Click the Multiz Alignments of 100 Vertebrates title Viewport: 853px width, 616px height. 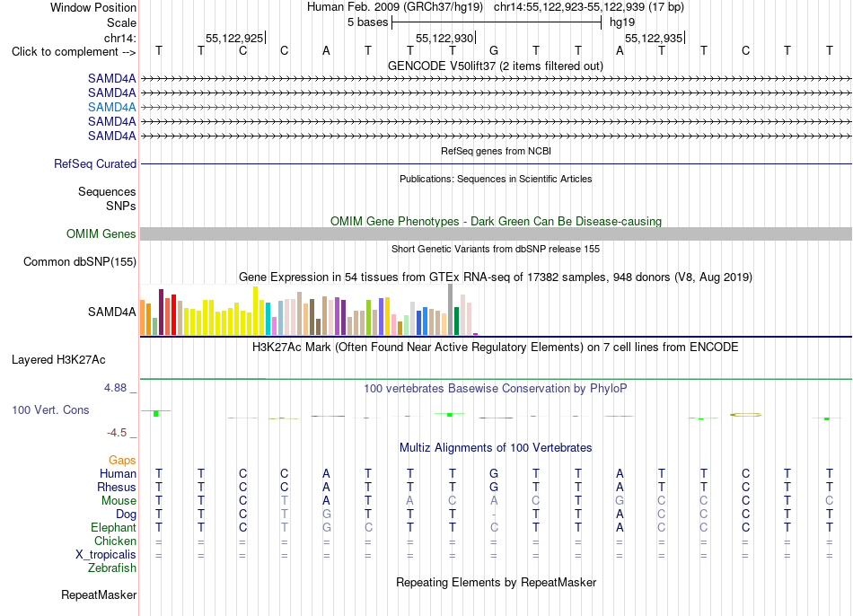(x=496, y=448)
